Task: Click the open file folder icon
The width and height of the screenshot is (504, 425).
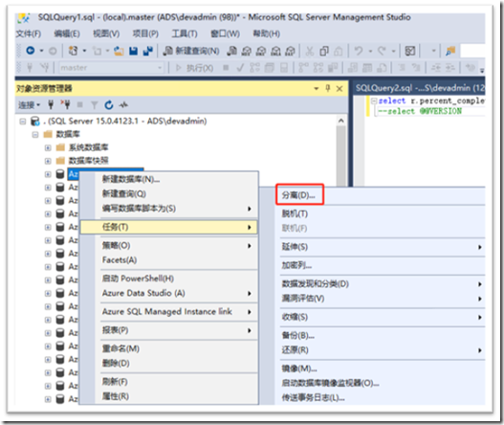Action: [x=119, y=51]
